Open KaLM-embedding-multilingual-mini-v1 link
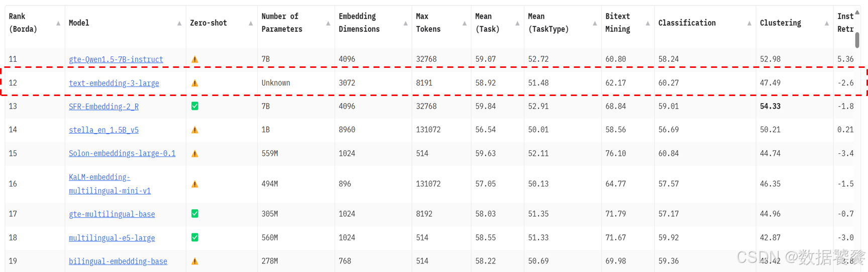868x272 pixels. (110, 184)
